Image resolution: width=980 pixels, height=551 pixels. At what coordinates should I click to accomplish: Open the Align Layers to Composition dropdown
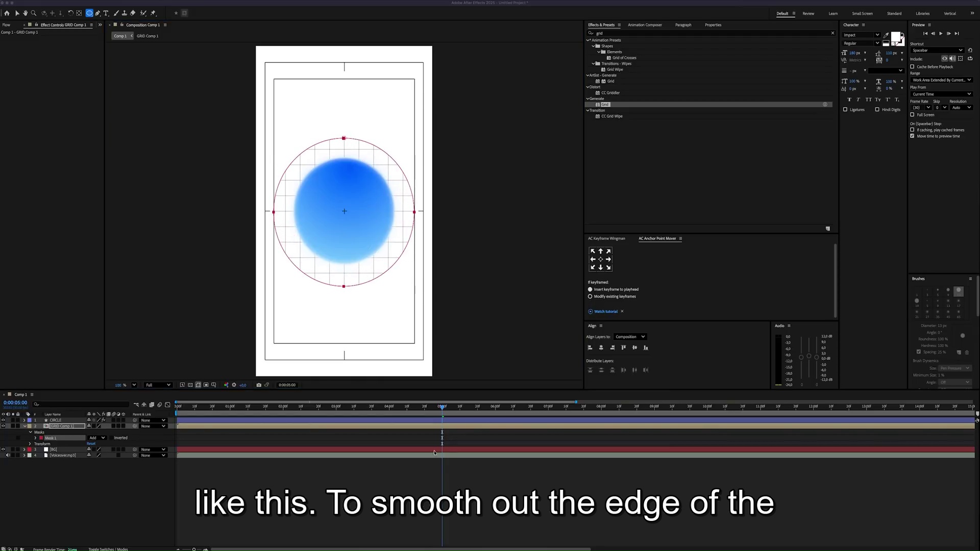630,337
